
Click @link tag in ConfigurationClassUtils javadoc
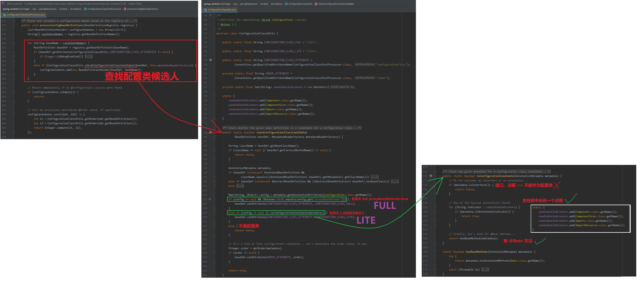tap(266, 20)
